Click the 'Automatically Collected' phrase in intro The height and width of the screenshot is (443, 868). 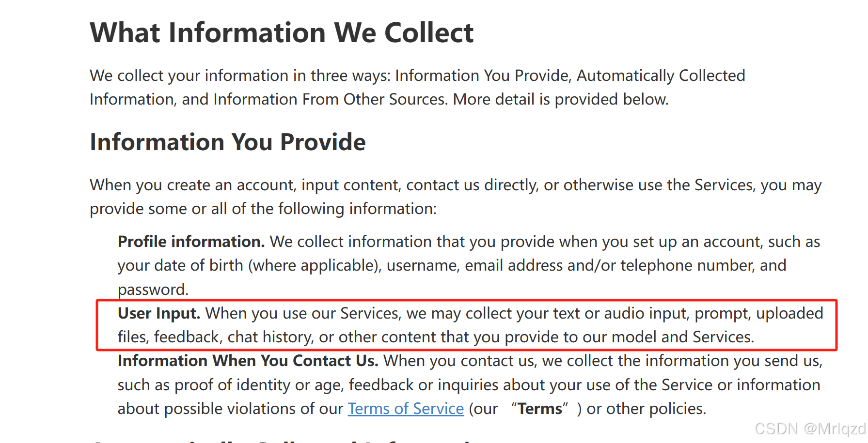pos(661,76)
